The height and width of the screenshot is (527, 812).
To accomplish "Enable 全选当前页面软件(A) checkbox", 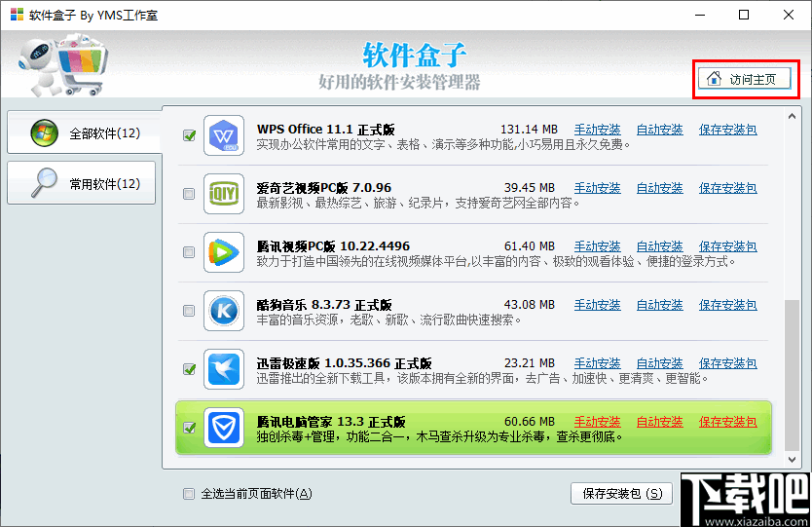I will pyautogui.click(x=189, y=494).
